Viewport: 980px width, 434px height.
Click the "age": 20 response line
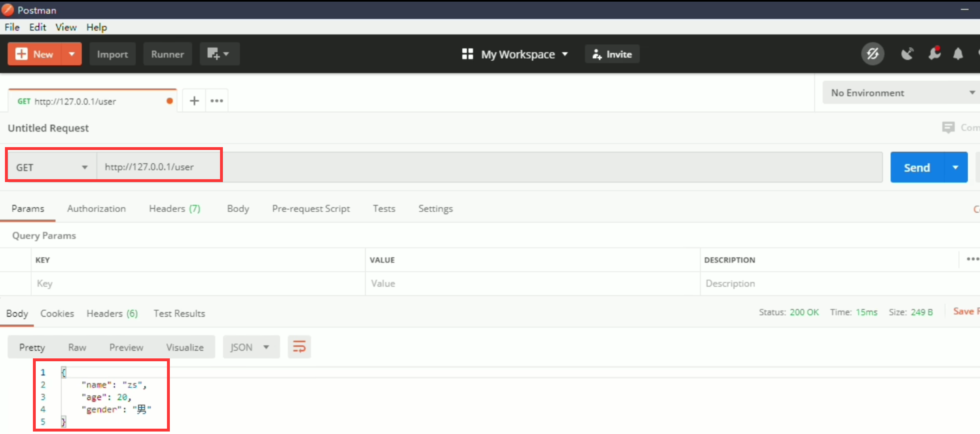107,397
